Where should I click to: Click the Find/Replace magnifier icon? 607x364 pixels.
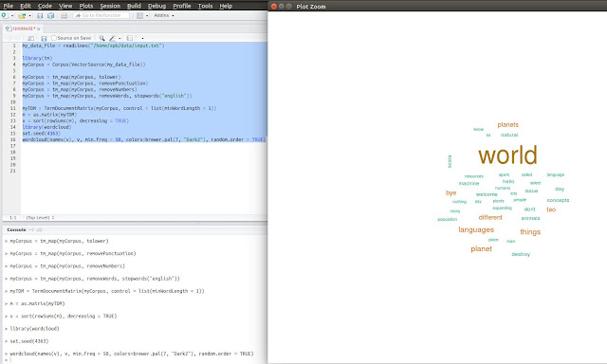101,38
